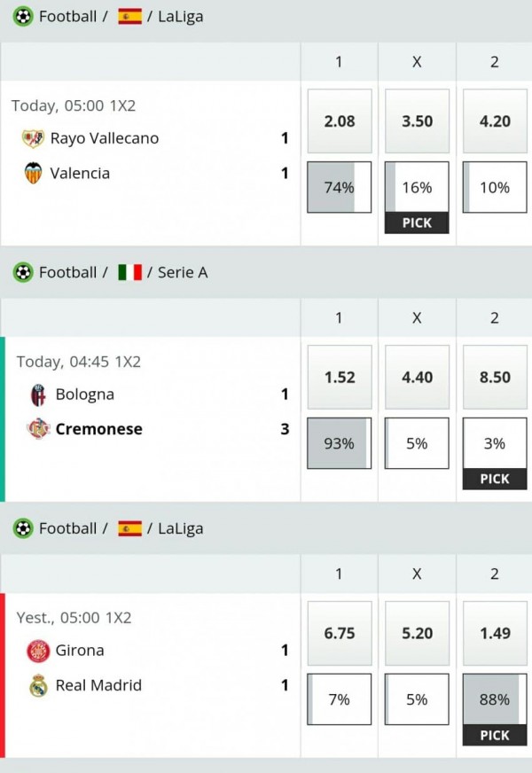Image resolution: width=532 pixels, height=773 pixels.
Task: Open the Serie A league link
Action: 183,272
